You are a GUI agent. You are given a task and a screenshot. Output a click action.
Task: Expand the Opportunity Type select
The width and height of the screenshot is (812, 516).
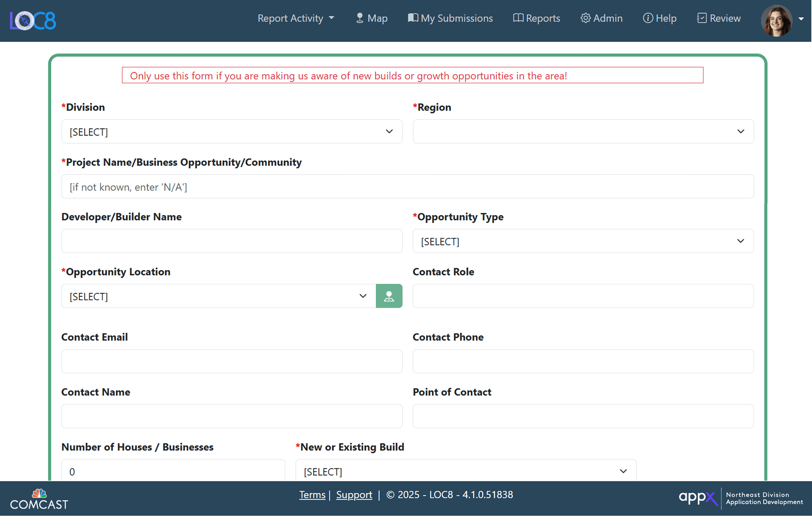click(x=583, y=241)
